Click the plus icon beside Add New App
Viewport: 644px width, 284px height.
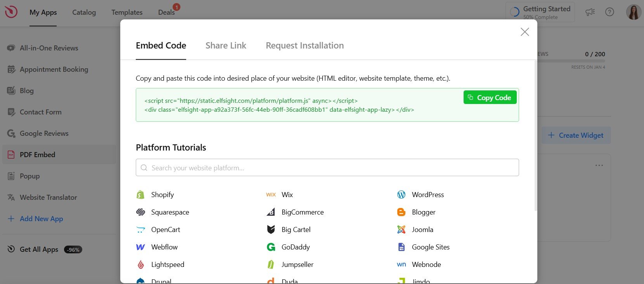(11, 219)
